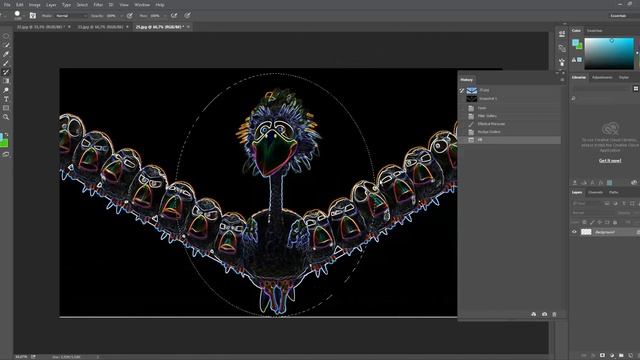Select the Elliptical Marquee tool
Screen dimensions: 640x360
(6, 36)
